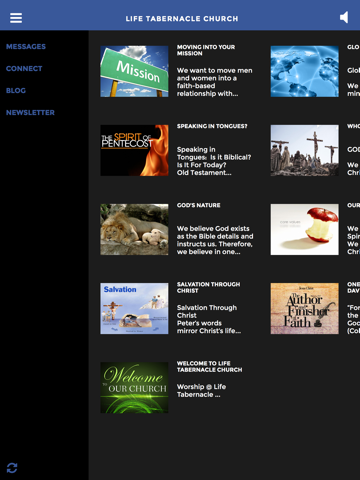Select the lion and lamb image
Viewport: 360px width, 480px height.
[134, 229]
